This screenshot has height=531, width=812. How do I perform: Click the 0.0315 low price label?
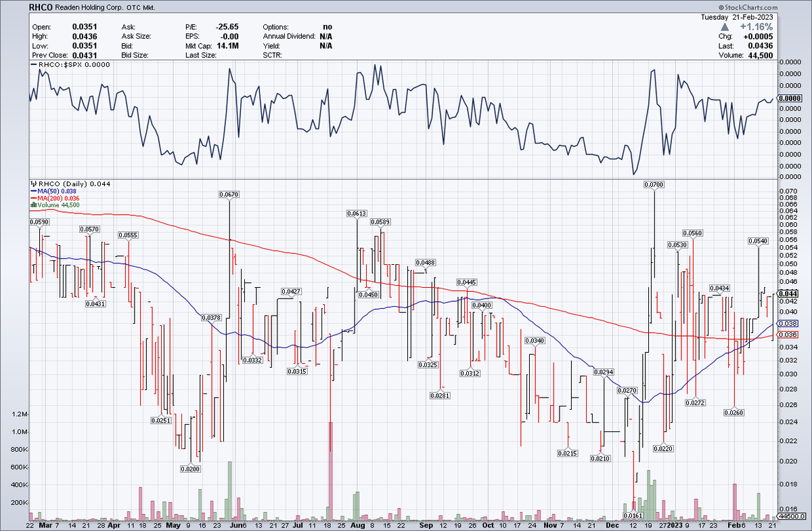click(297, 371)
